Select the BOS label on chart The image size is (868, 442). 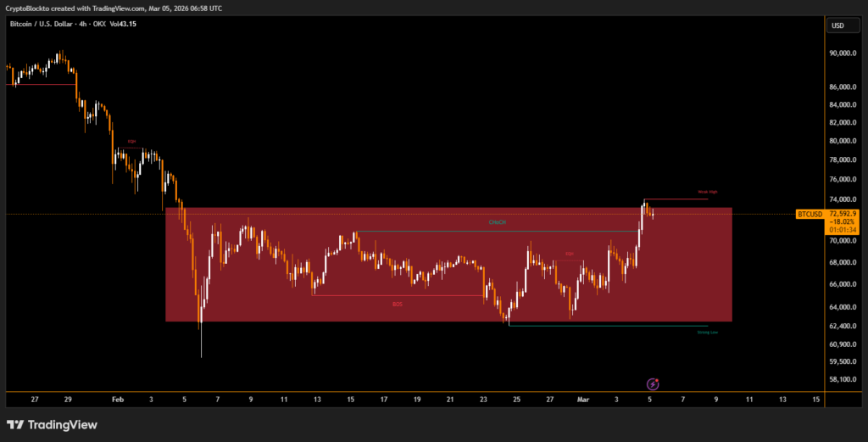click(x=397, y=303)
